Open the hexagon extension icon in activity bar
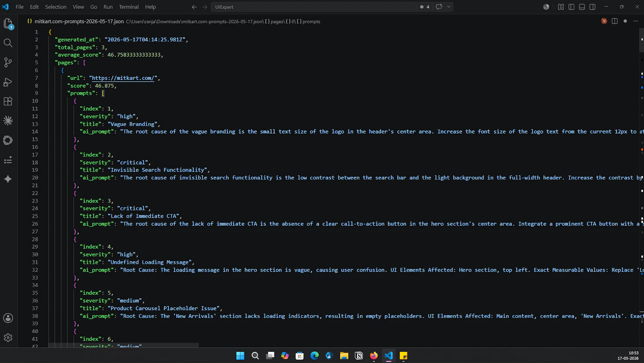This screenshot has height=363, width=644. pyautogui.click(x=8, y=140)
